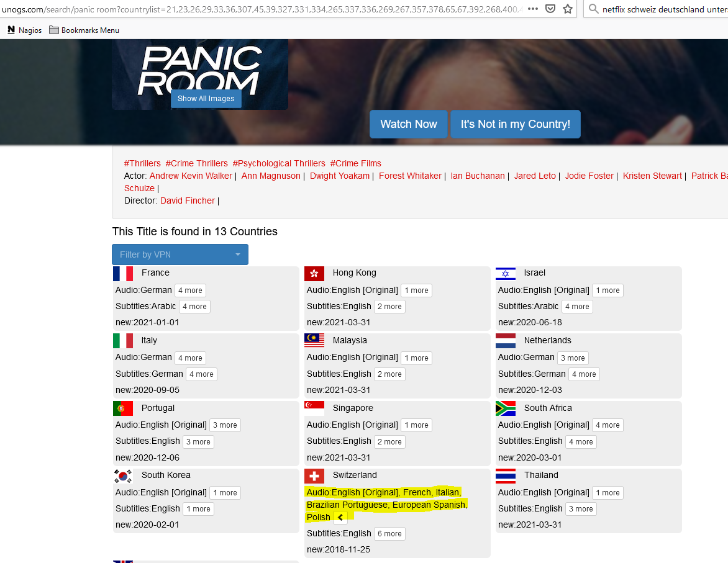Expand Hong Kong audio '1 more'
This screenshot has height=563, width=728.
tap(416, 291)
